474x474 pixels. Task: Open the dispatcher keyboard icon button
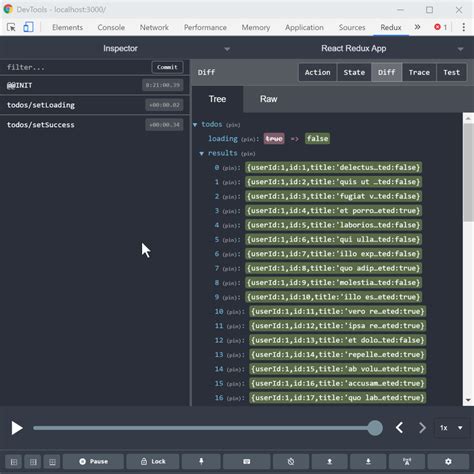click(x=246, y=462)
